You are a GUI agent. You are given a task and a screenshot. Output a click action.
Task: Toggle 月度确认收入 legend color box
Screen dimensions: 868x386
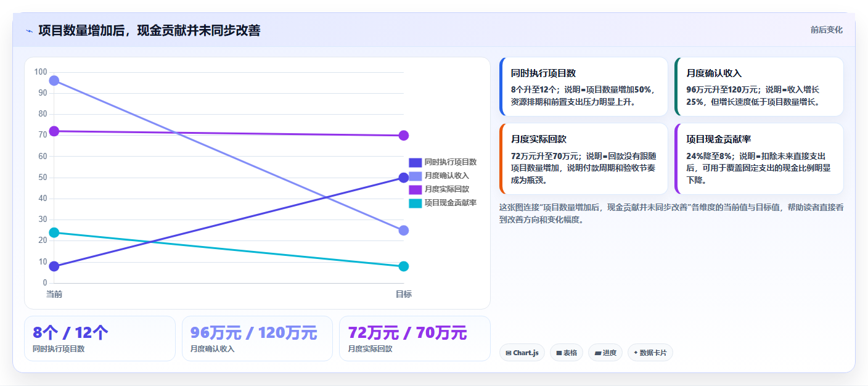[416, 176]
